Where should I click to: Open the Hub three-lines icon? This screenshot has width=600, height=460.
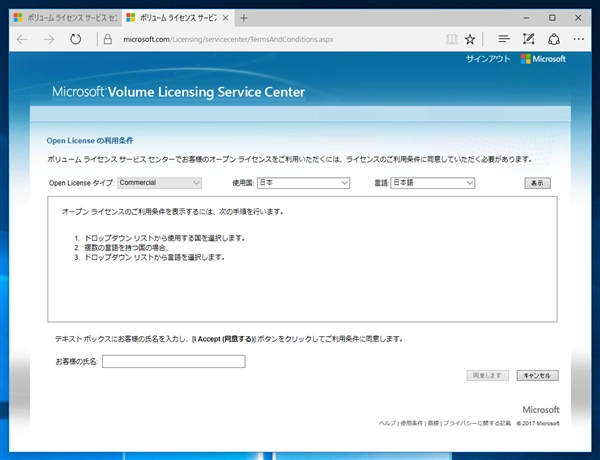(x=504, y=39)
